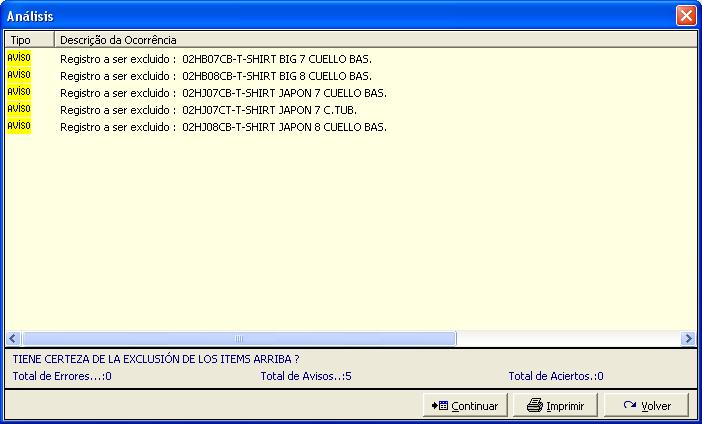
Task: Click the AVISO badge for 02HJ08CB row
Action: 19,126
